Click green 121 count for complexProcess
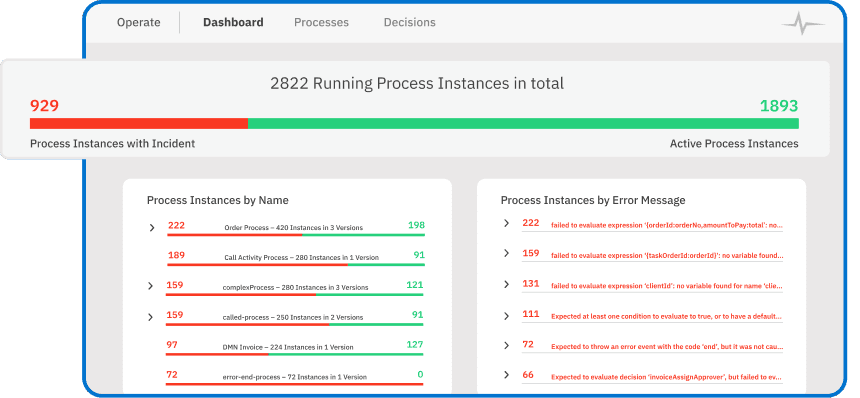The height and width of the screenshot is (398, 860). (415, 285)
